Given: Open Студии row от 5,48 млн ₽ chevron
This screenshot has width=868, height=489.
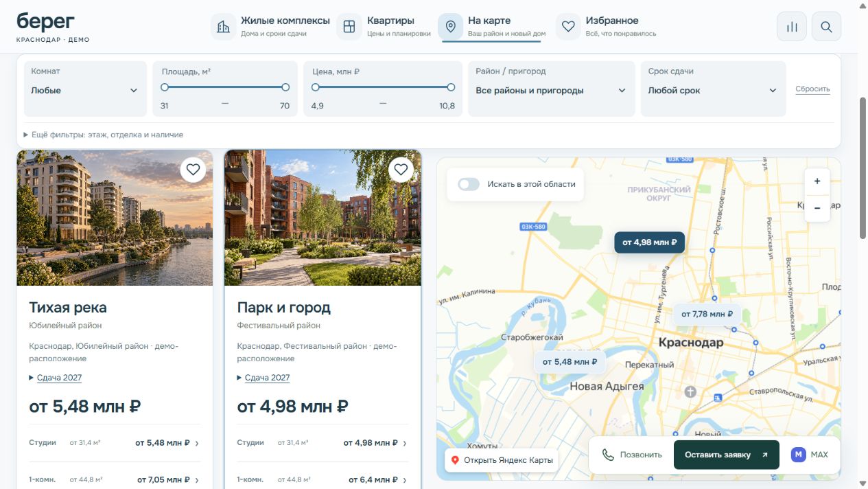Looking at the screenshot, I should pos(197,443).
